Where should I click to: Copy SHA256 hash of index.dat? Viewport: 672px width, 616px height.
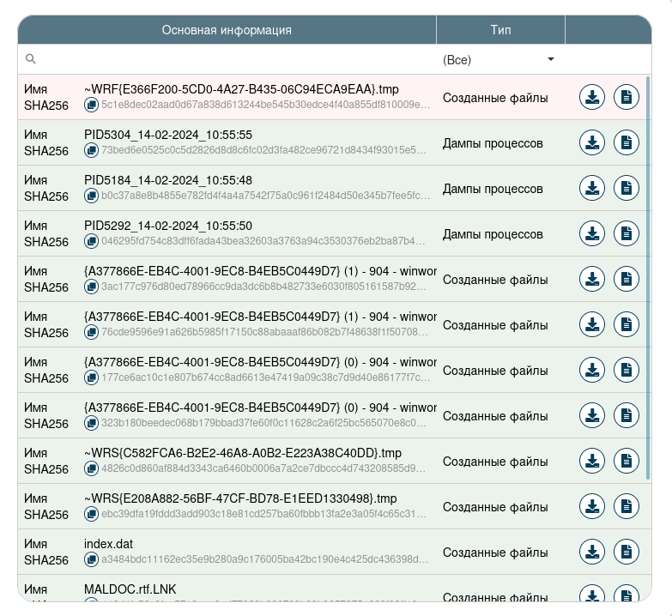point(91,559)
